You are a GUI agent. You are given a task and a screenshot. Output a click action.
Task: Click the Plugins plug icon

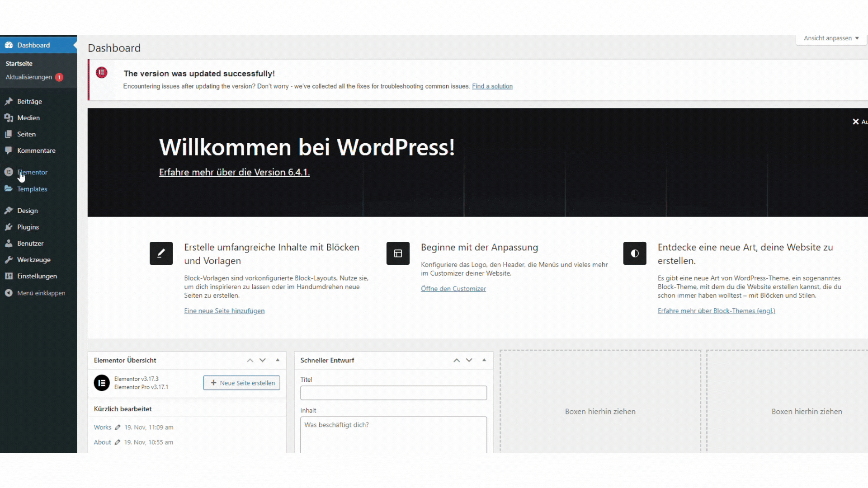click(x=9, y=227)
